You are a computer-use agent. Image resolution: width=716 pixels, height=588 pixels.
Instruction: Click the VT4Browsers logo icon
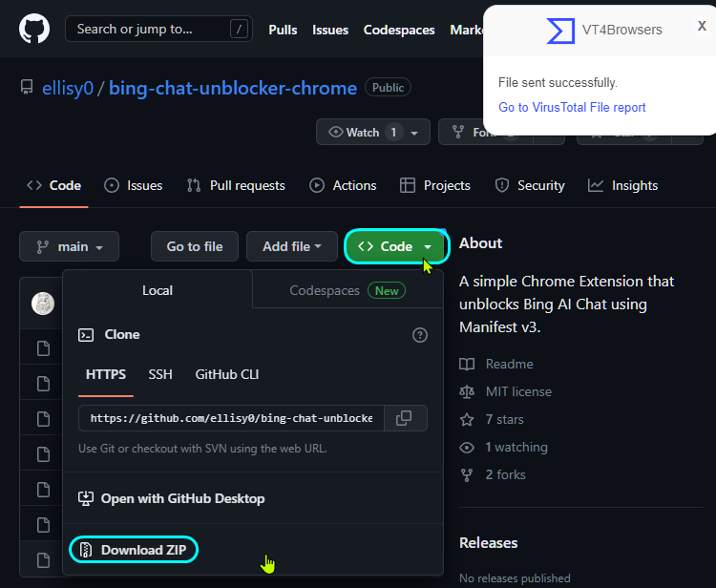(x=560, y=31)
